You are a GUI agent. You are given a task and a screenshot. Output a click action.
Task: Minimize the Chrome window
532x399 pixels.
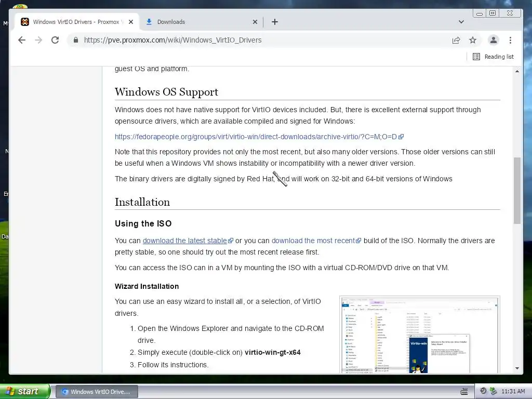[x=480, y=14]
